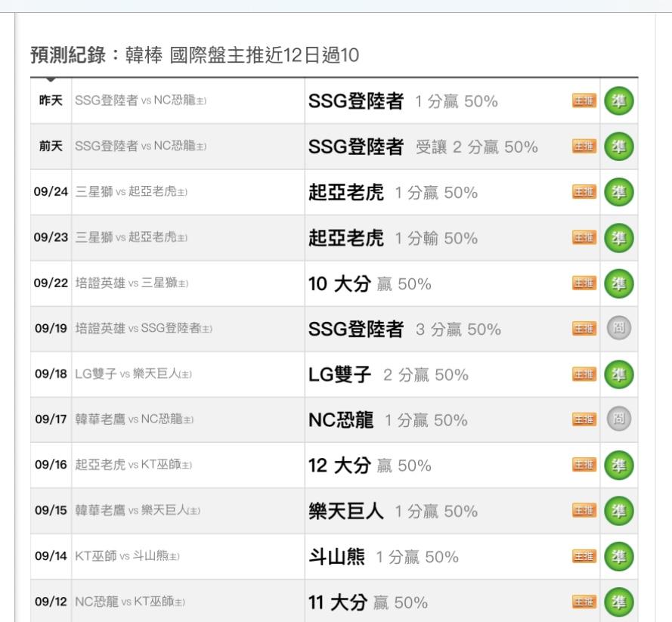Select the 10 大分 贏 prediction

370,283
